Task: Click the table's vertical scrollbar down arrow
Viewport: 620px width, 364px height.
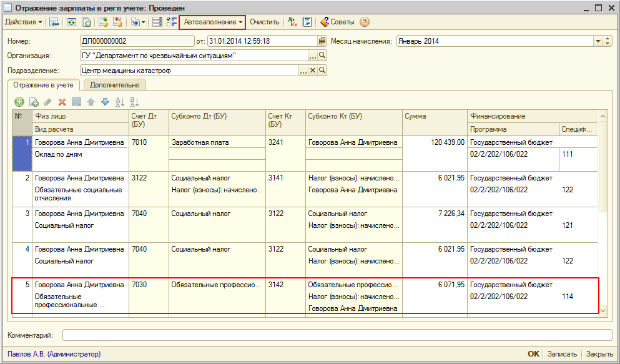Action: coord(603,310)
